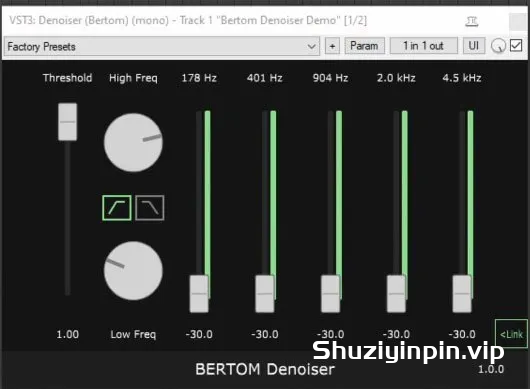Open the 1 in 1 out routing menu
Screen dimensions: 530x389
[x=424, y=46]
